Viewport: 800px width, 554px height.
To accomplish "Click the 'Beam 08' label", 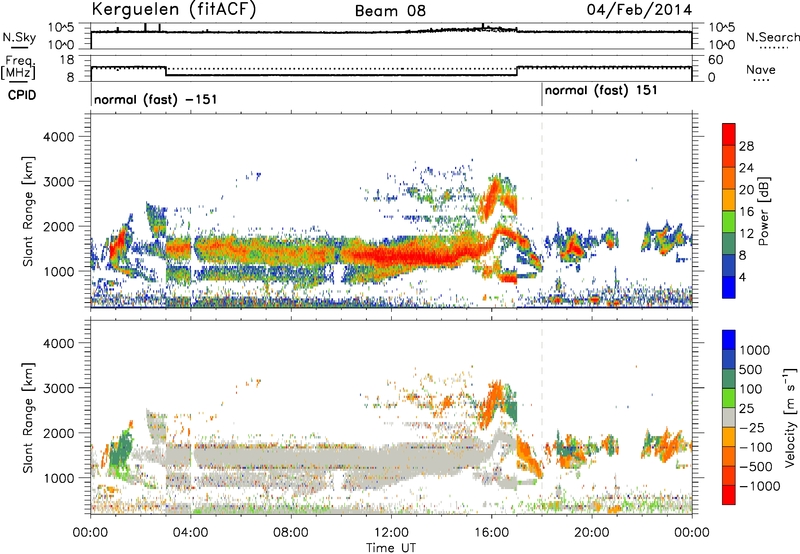I will (x=390, y=11).
